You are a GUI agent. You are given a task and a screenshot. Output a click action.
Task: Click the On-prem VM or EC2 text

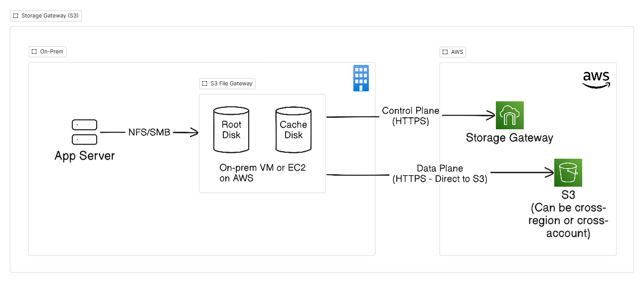click(x=263, y=173)
